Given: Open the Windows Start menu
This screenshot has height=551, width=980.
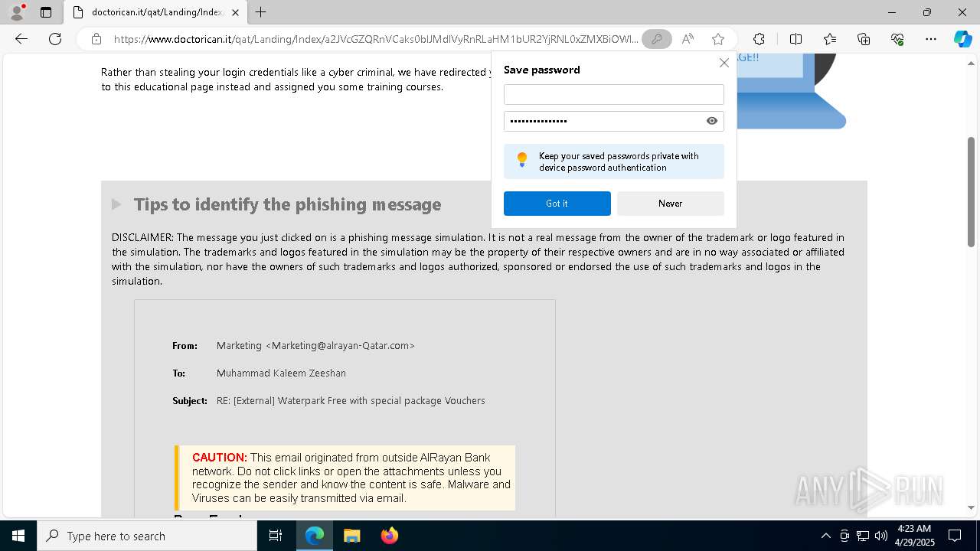Looking at the screenshot, I should [18, 536].
